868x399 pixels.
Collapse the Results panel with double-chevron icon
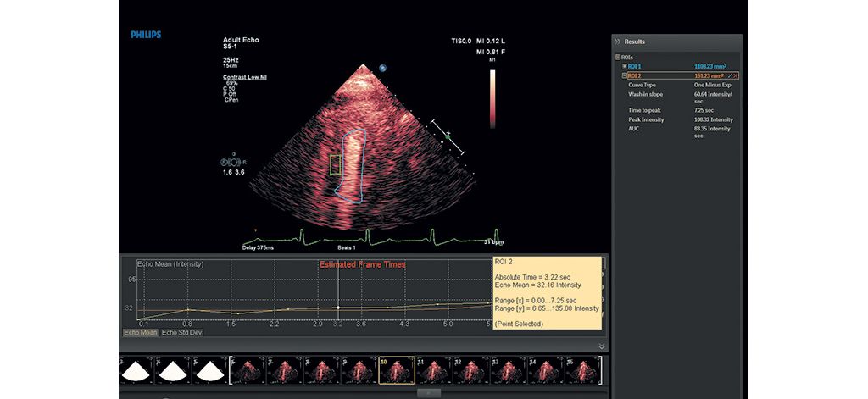pyautogui.click(x=617, y=42)
